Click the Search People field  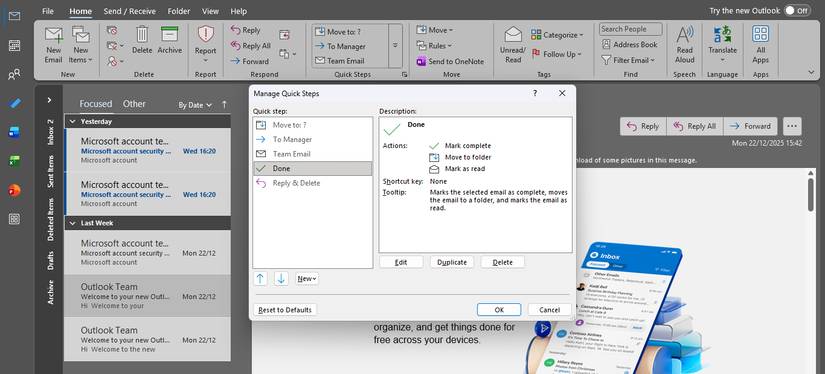pyautogui.click(x=631, y=29)
